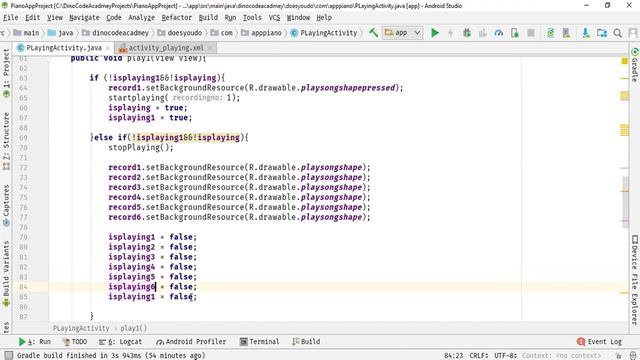This screenshot has width=640, height=360.
Task: Run the app with green play icon
Action: (x=435, y=33)
